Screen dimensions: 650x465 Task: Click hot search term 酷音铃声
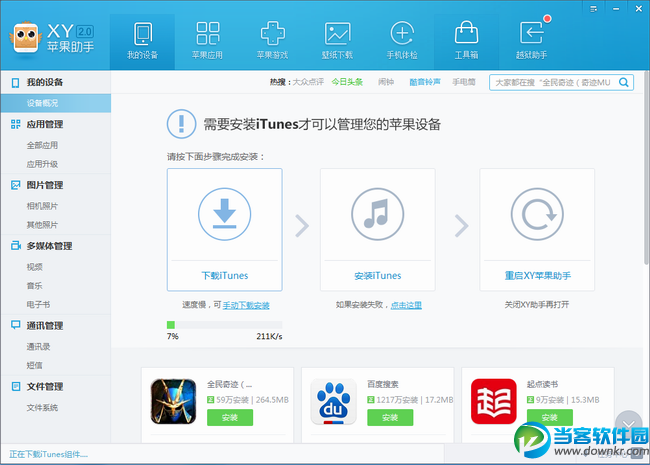pyautogui.click(x=425, y=82)
